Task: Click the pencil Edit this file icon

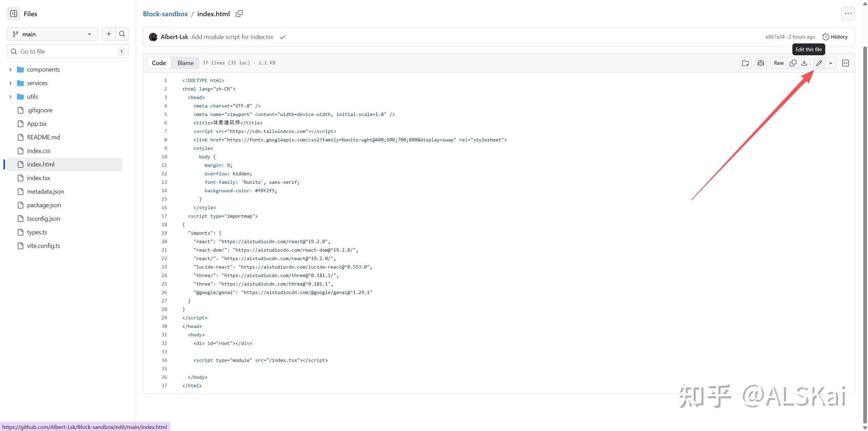Action: click(819, 63)
